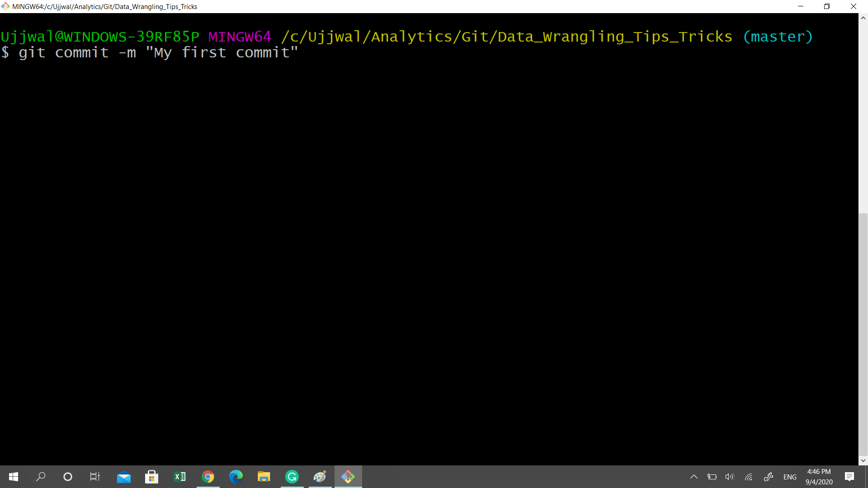Click the Git Bash taskbar button
868x488 pixels.
[x=348, y=477]
